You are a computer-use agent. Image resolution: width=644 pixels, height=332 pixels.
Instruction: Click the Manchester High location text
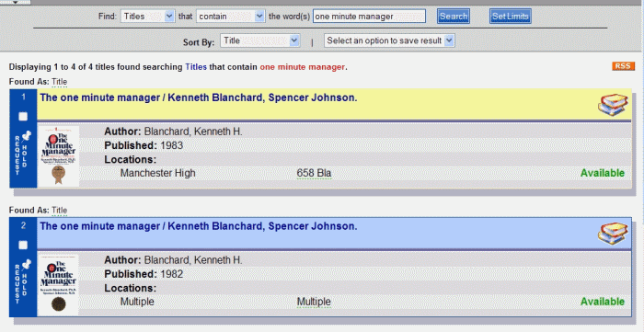point(157,174)
